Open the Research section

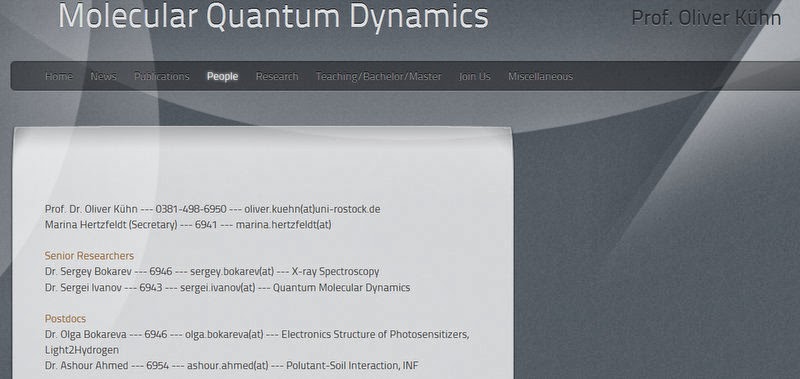pyautogui.click(x=277, y=77)
